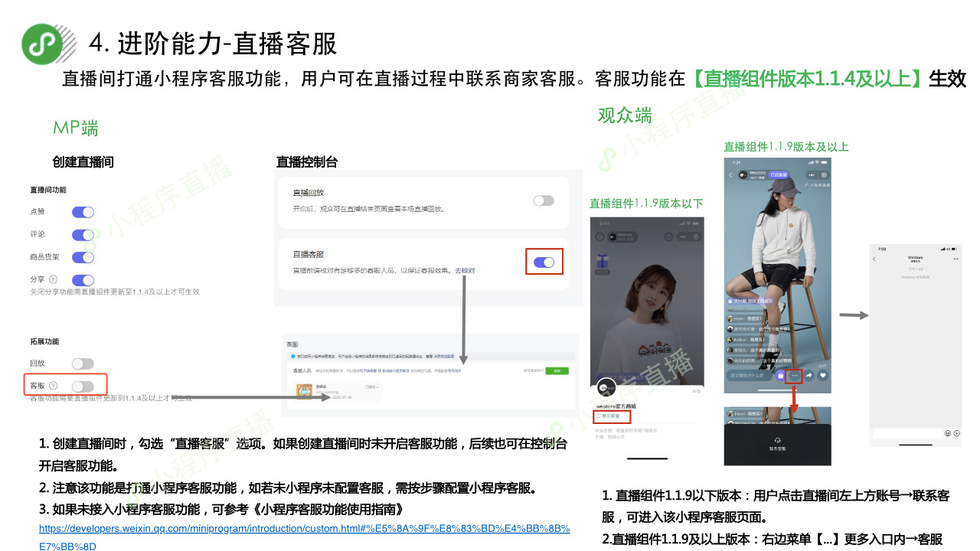The width and height of the screenshot is (980, 551).
Task: Tap the shopping bag icon in live stream
Action: pyautogui.click(x=780, y=376)
